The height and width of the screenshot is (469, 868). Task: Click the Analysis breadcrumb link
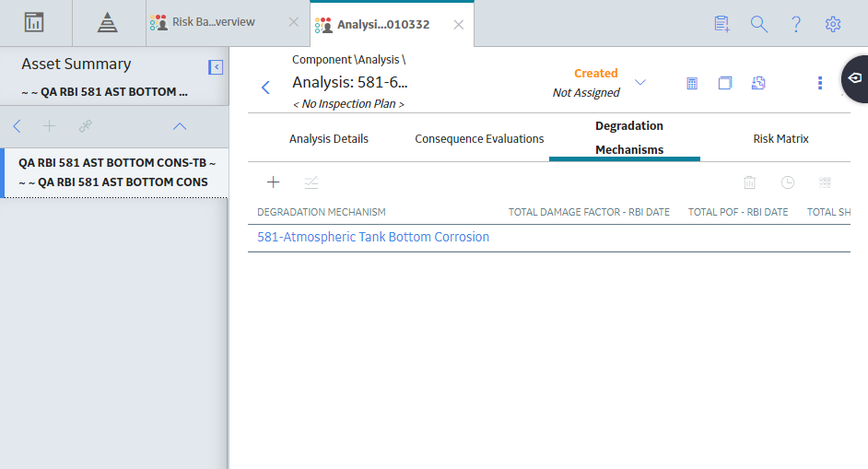pyautogui.click(x=379, y=59)
